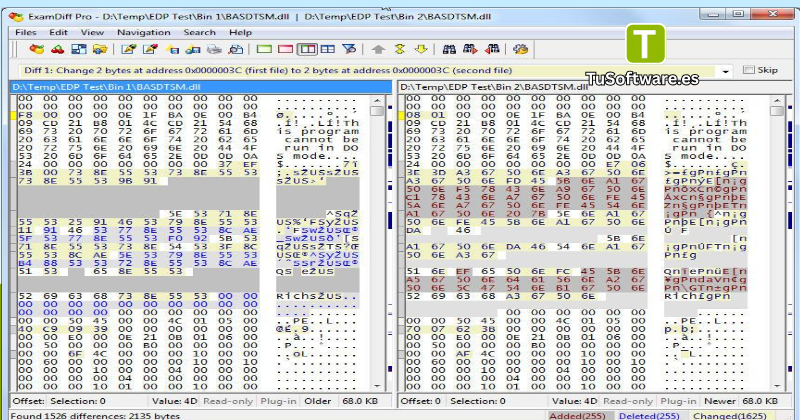Click the open folders toolbar icon

tap(100, 50)
